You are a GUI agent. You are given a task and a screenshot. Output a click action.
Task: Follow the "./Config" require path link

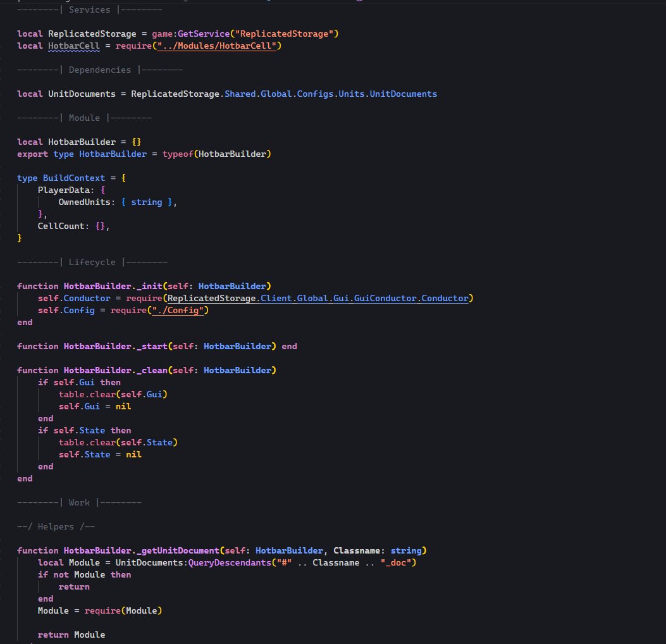pos(178,311)
